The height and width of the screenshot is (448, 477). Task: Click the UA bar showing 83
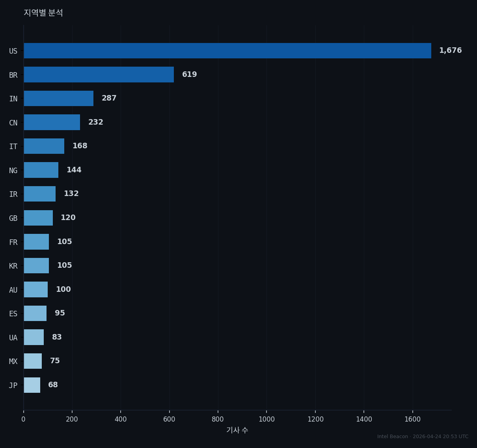34,337
